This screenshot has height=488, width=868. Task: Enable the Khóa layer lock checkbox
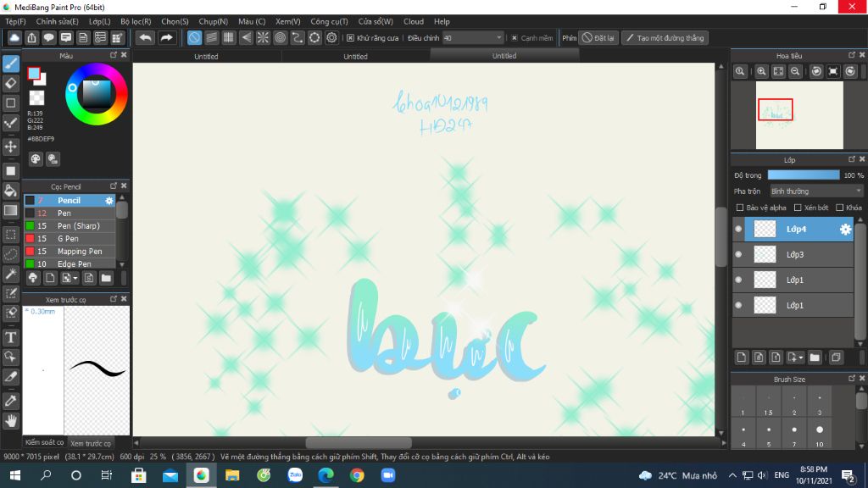tap(840, 208)
